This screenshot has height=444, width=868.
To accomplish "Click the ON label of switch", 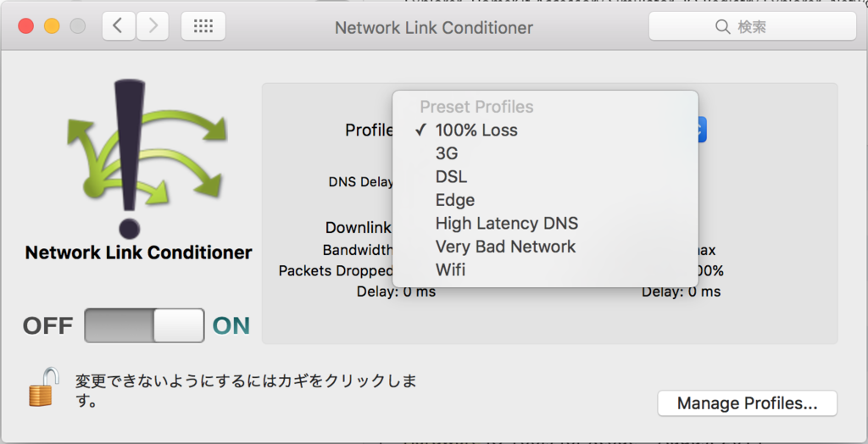I will tap(231, 325).
